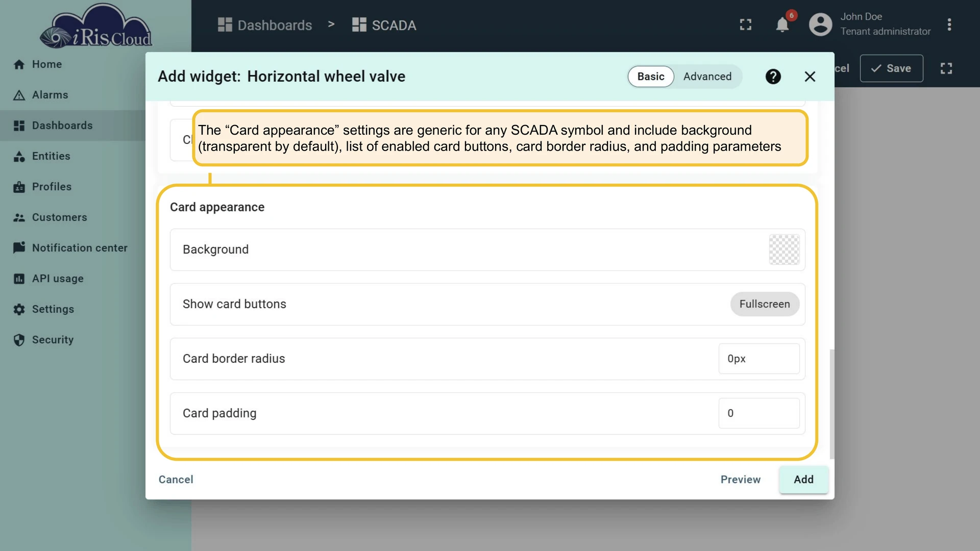
Task: Click the Save dashboard button
Action: point(891,68)
